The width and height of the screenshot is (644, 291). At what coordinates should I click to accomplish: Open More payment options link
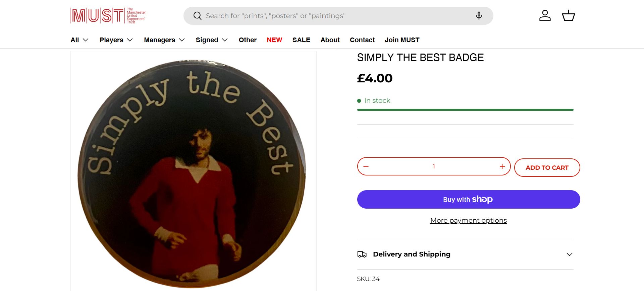(468, 220)
